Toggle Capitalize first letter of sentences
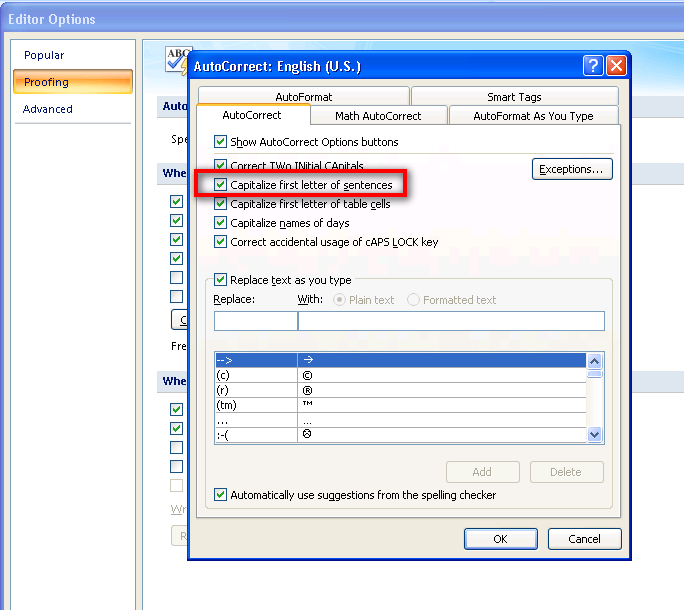Image resolution: width=684 pixels, height=610 pixels. click(x=221, y=185)
